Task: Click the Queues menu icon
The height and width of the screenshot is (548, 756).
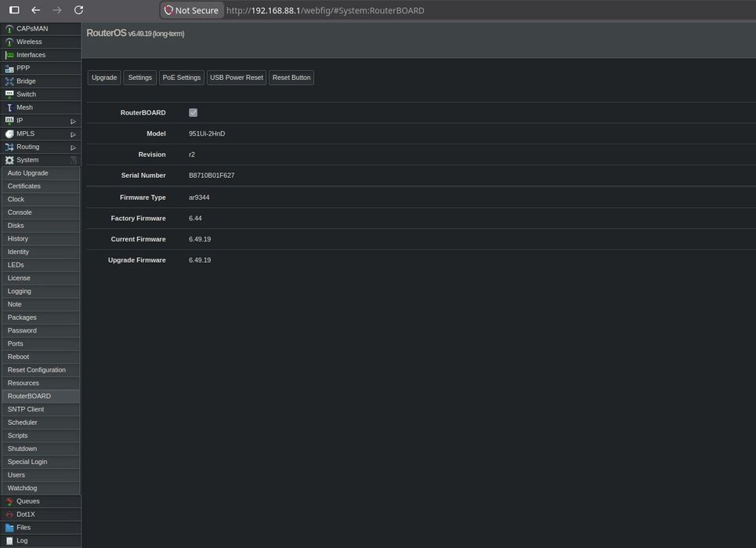Action: [9, 502]
